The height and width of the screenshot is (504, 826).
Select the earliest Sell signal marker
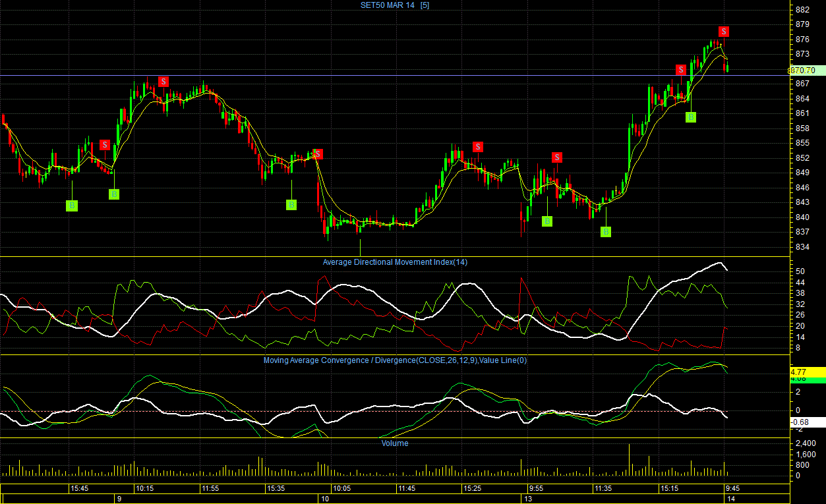click(x=105, y=145)
